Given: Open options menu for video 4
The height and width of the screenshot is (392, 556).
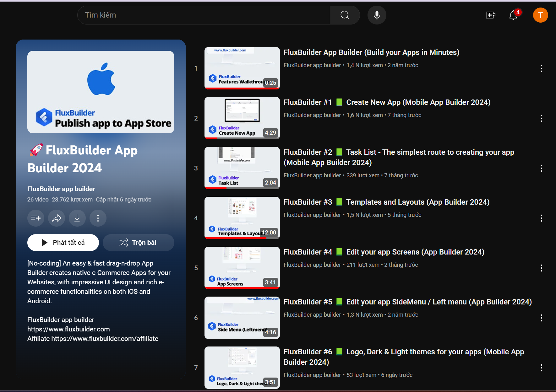Looking at the screenshot, I should tap(541, 218).
